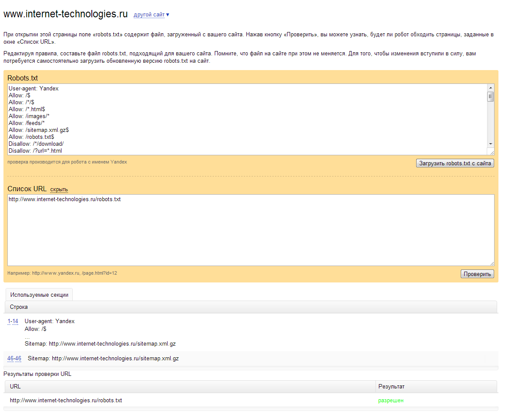Click the Robots.txt scrollbar thumb
The height and width of the screenshot is (420, 511).
pyautogui.click(x=490, y=96)
